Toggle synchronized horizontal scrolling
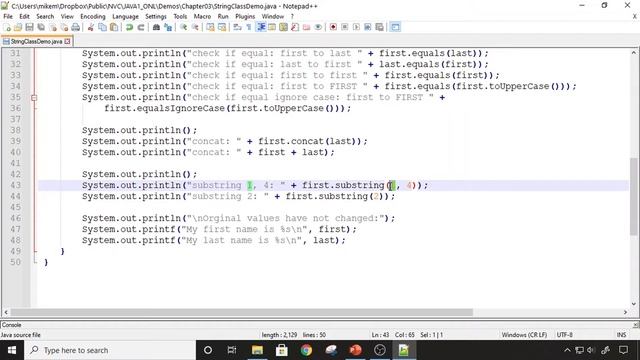 coord(222,27)
